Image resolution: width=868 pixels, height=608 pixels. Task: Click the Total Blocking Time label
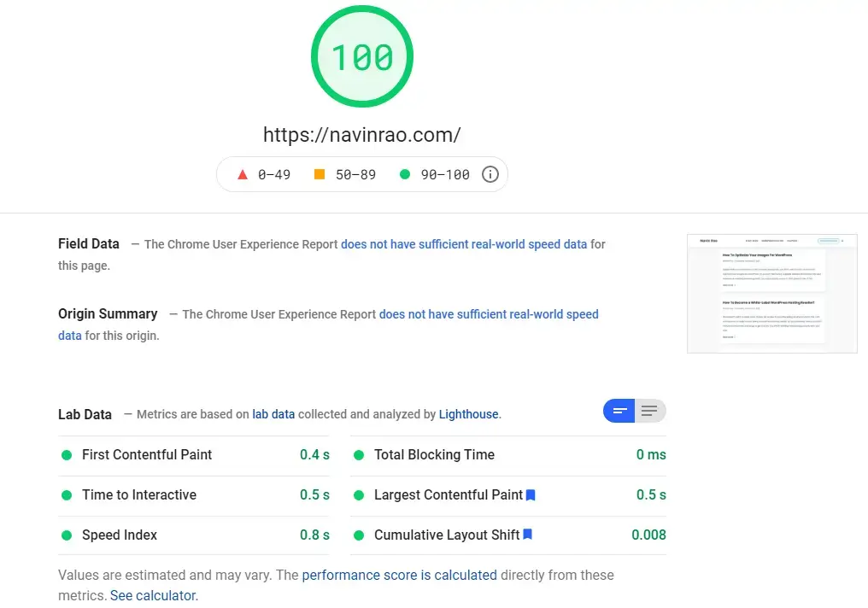(x=435, y=455)
